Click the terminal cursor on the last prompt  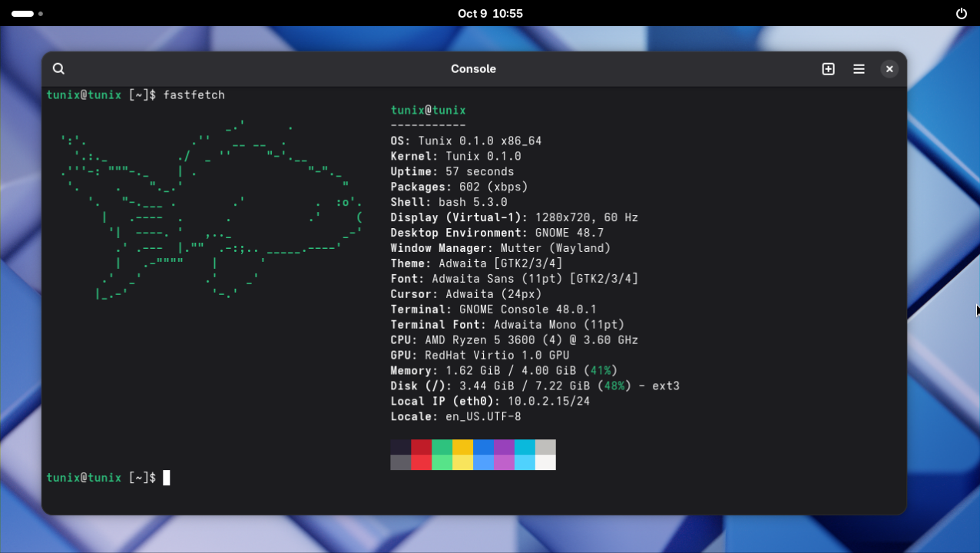(167, 478)
